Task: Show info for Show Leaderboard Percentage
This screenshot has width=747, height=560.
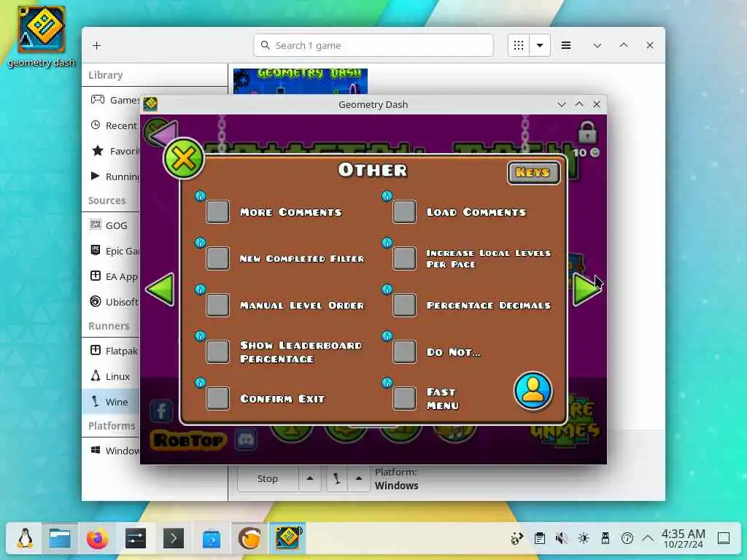Action: (200, 335)
